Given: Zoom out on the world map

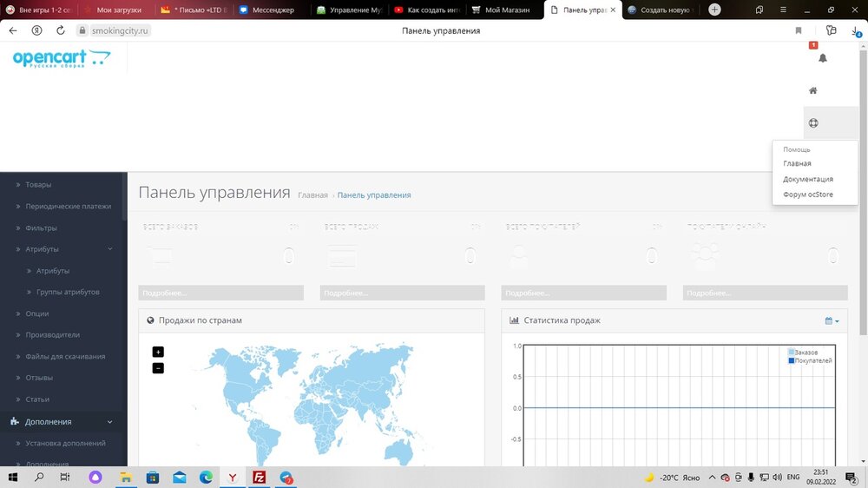Looking at the screenshot, I should coord(158,368).
